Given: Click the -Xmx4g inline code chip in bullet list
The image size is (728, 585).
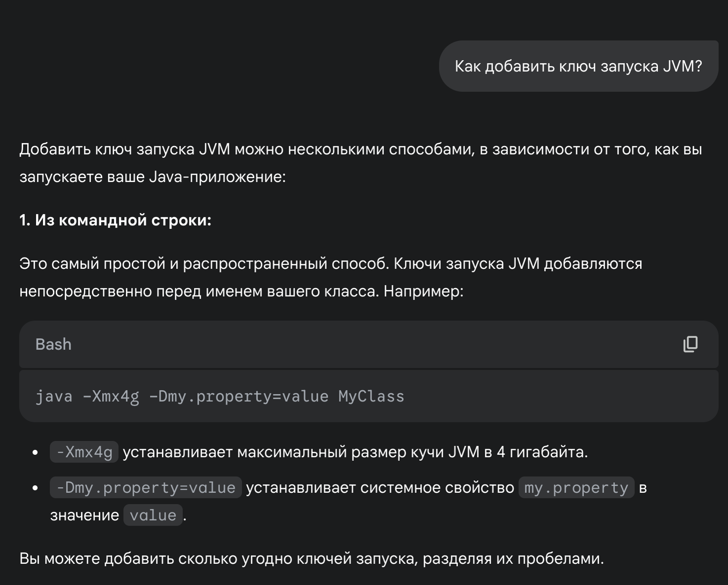Looking at the screenshot, I should pyautogui.click(x=84, y=452).
